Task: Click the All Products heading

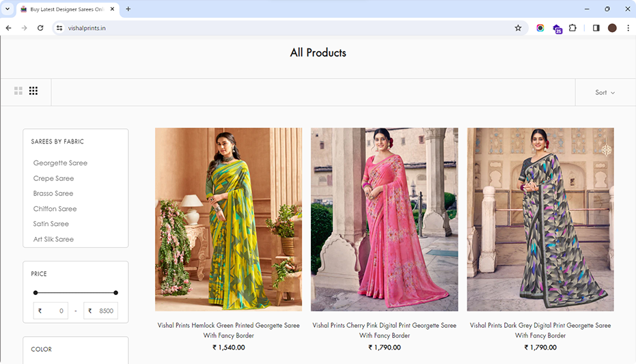Action: [x=318, y=53]
